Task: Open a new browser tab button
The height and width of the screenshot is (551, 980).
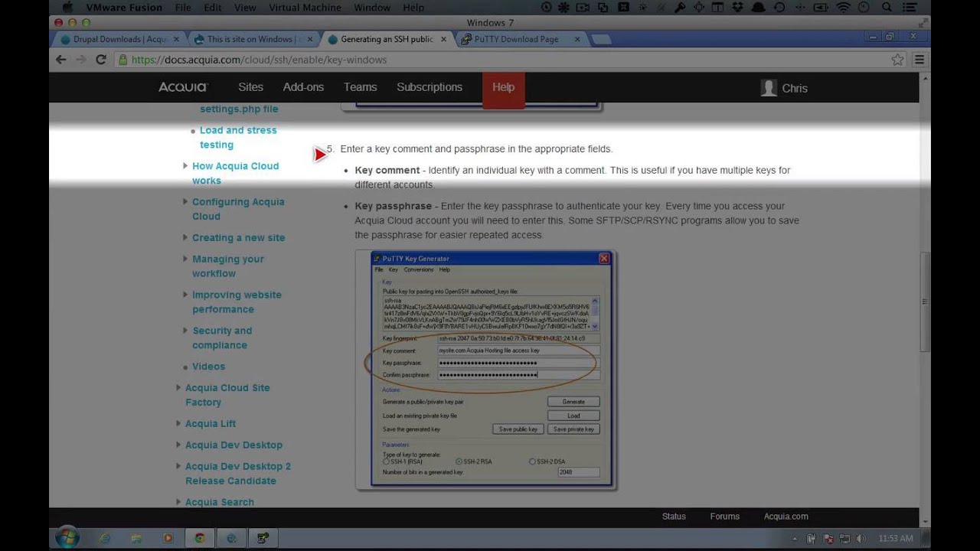Action: click(x=602, y=39)
